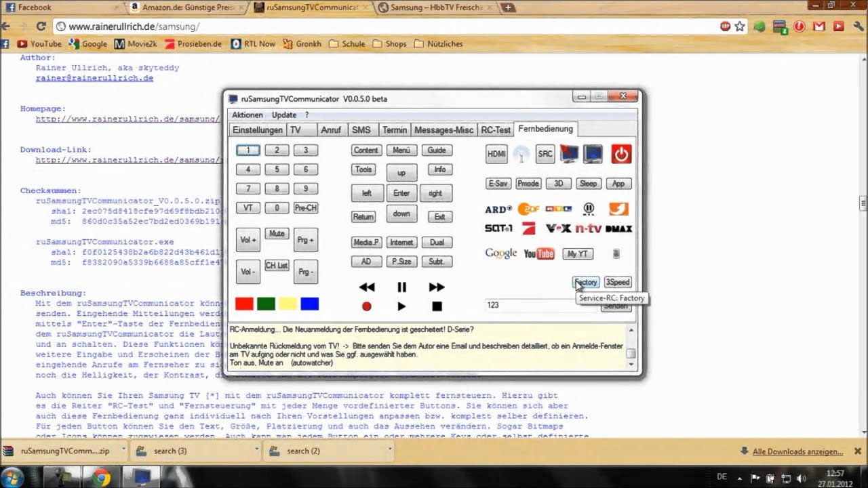
Task: Switch to the RC-Test tab
Action: point(495,130)
